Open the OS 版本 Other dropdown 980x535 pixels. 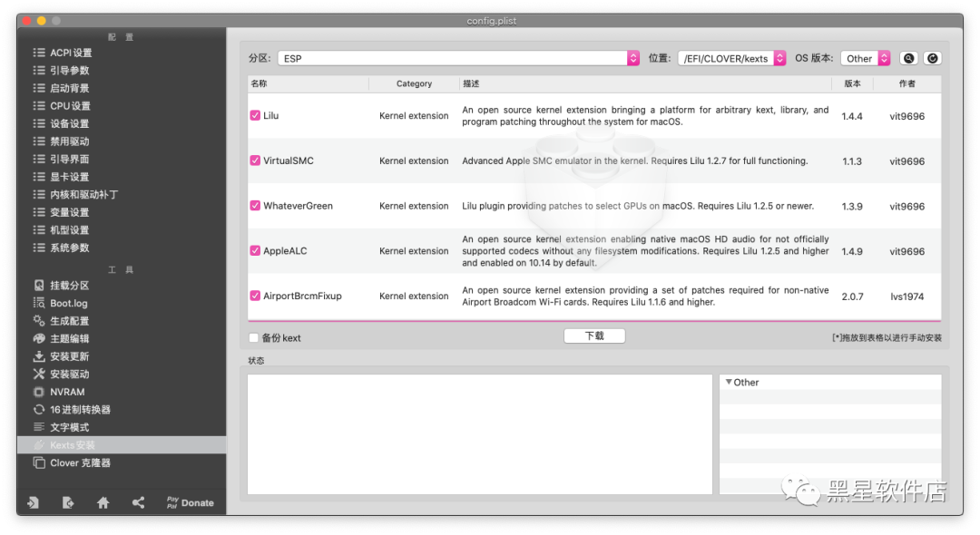[x=866, y=58]
